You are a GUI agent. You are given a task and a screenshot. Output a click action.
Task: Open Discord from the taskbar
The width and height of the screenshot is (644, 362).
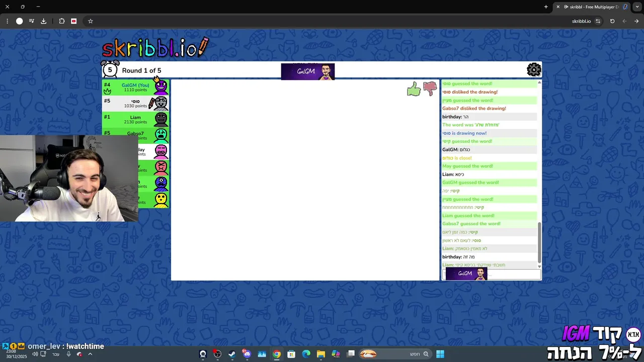click(x=247, y=354)
